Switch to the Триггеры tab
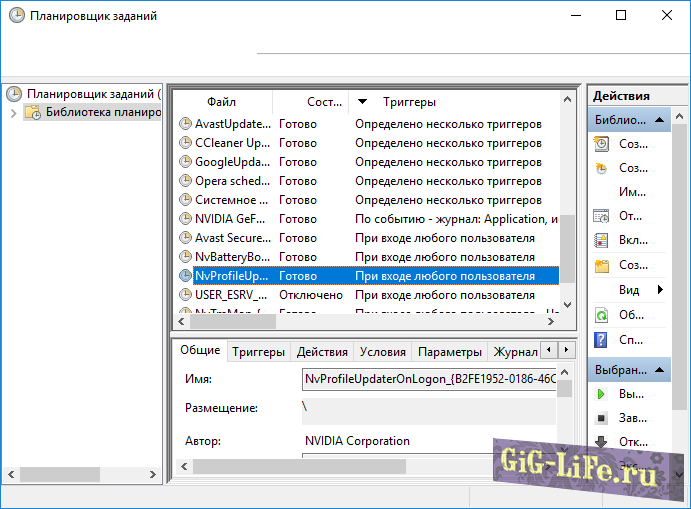Viewport: 691px width, 509px height. coord(258,352)
